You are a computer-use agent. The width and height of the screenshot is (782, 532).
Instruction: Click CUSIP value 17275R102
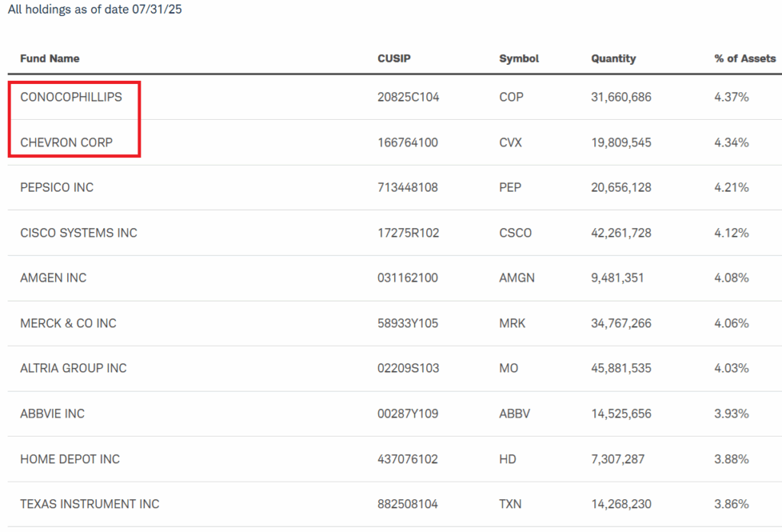[x=409, y=233]
